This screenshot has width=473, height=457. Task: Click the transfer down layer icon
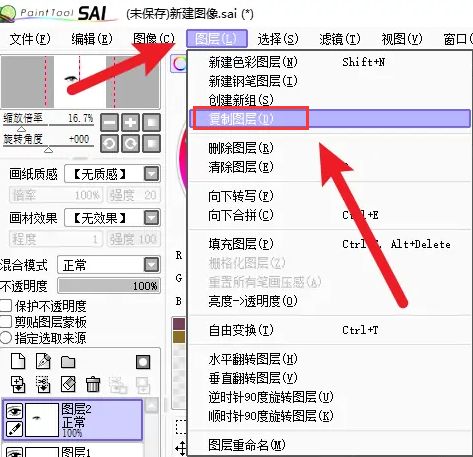[x=18, y=385]
